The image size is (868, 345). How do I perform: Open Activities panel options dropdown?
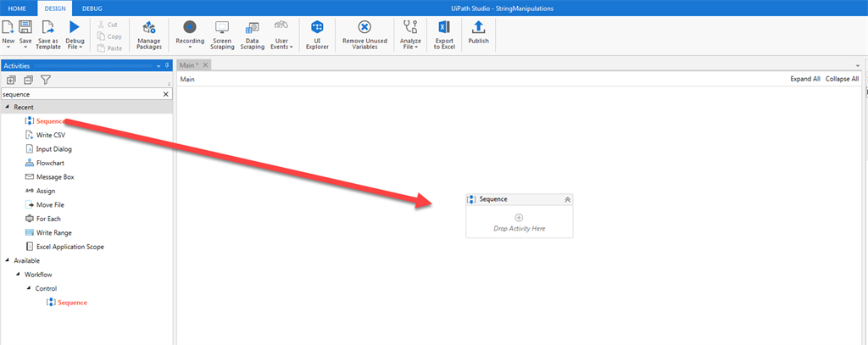point(159,66)
